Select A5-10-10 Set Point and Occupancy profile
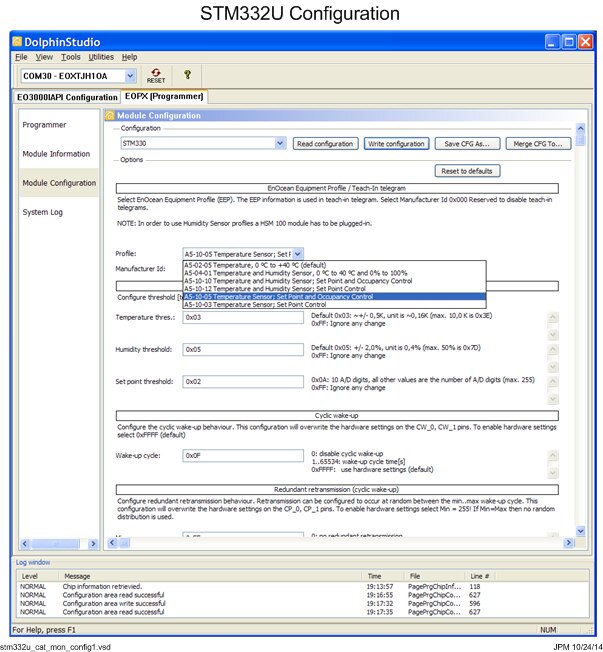Viewport: 603px width, 652px height. (x=334, y=281)
